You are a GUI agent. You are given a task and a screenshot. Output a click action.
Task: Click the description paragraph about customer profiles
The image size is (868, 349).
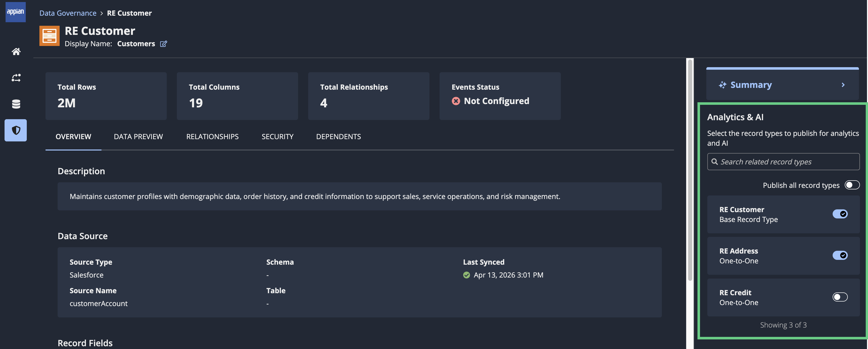[x=315, y=196]
